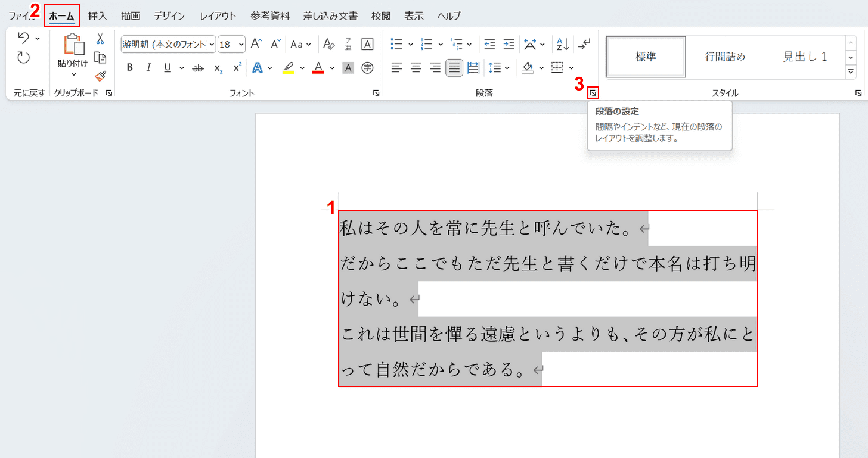Image resolution: width=868 pixels, height=458 pixels.
Task: Toggle Italic formatting
Action: (x=148, y=68)
